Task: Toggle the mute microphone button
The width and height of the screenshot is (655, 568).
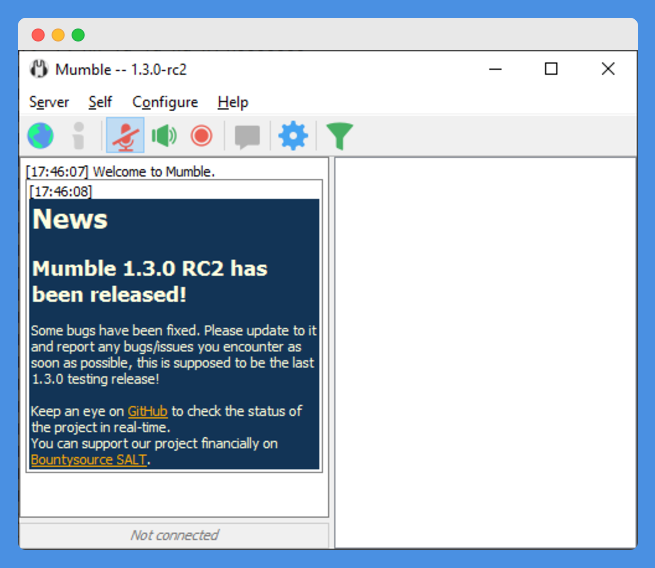Action: 125,135
